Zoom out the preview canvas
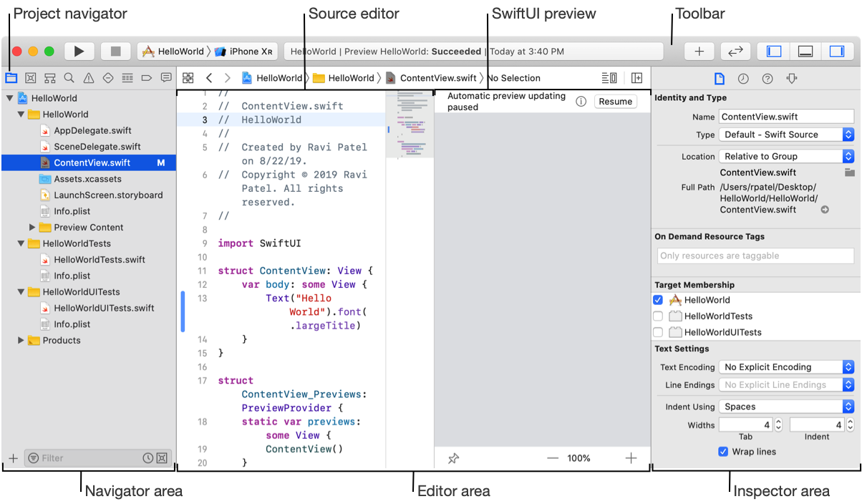Screen dimensions: 862x504 pos(552,458)
